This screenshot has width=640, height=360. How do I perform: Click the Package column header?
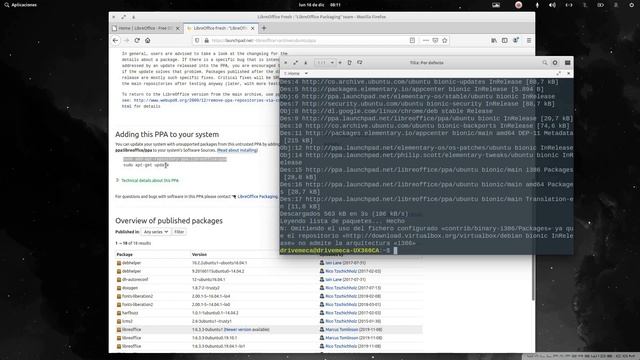click(124, 254)
